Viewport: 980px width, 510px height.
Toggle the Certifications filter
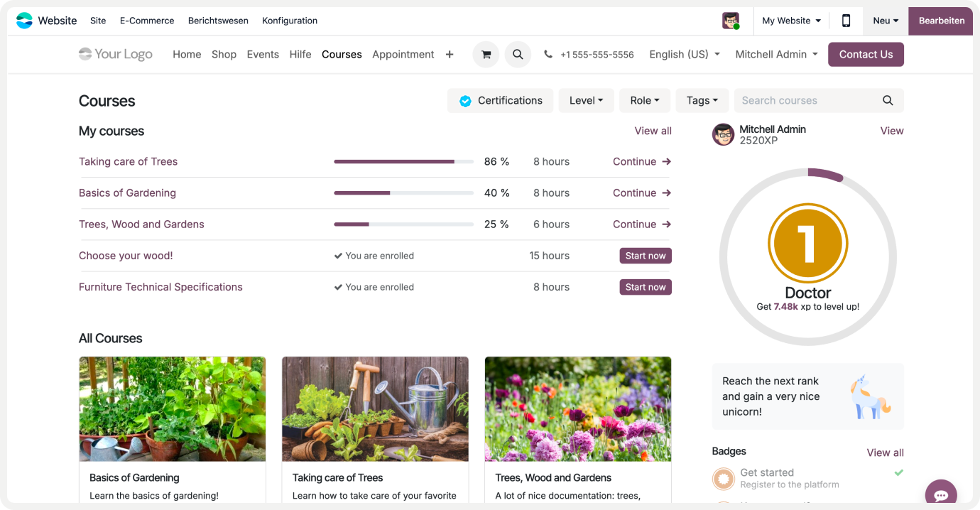point(501,100)
